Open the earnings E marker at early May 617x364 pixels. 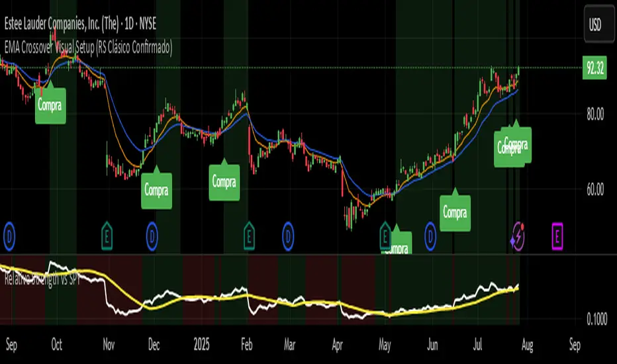pyautogui.click(x=385, y=236)
